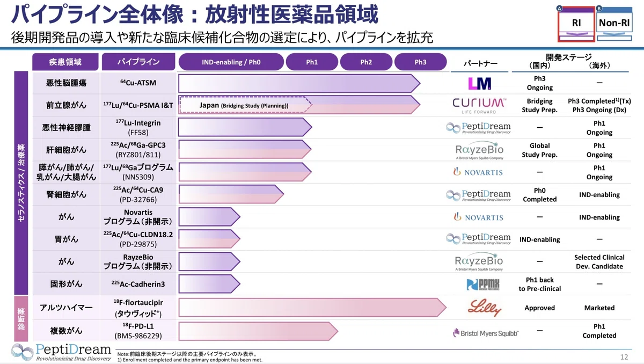
Task: Click the 疾患領域 column header
Action: click(66, 62)
